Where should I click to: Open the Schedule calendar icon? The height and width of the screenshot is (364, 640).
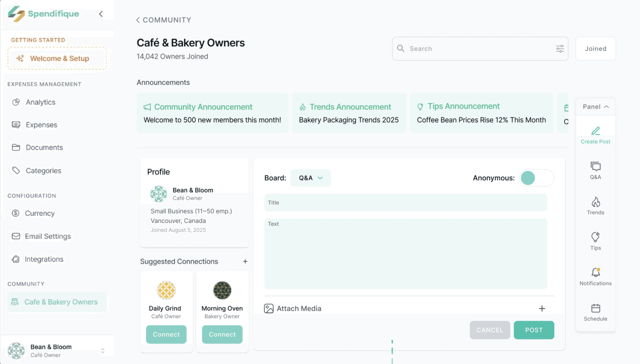coord(595,312)
